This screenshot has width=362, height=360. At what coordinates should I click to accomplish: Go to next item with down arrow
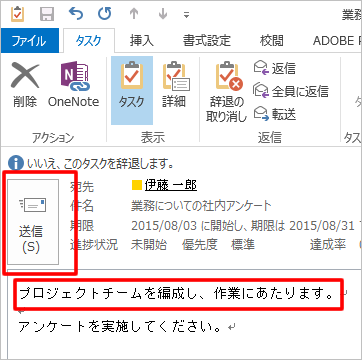tap(163, 14)
